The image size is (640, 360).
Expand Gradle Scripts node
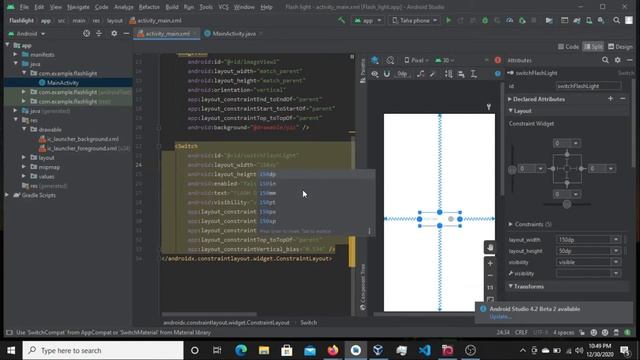click(x=7, y=195)
